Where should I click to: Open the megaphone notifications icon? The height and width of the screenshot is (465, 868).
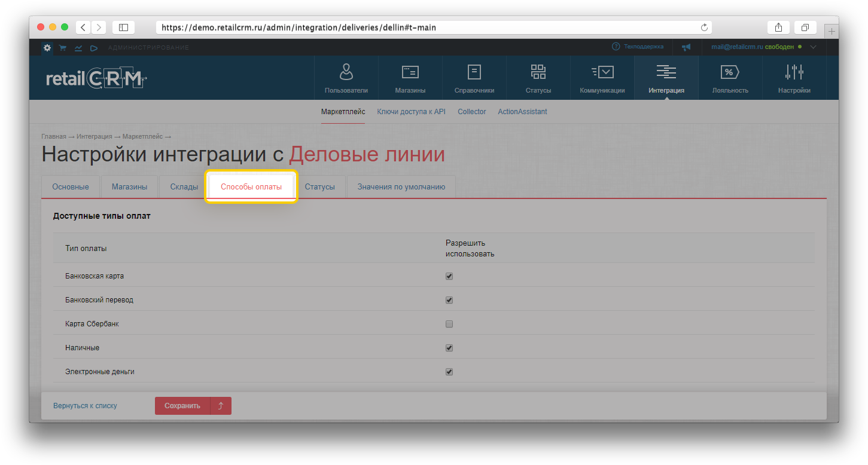pos(686,47)
